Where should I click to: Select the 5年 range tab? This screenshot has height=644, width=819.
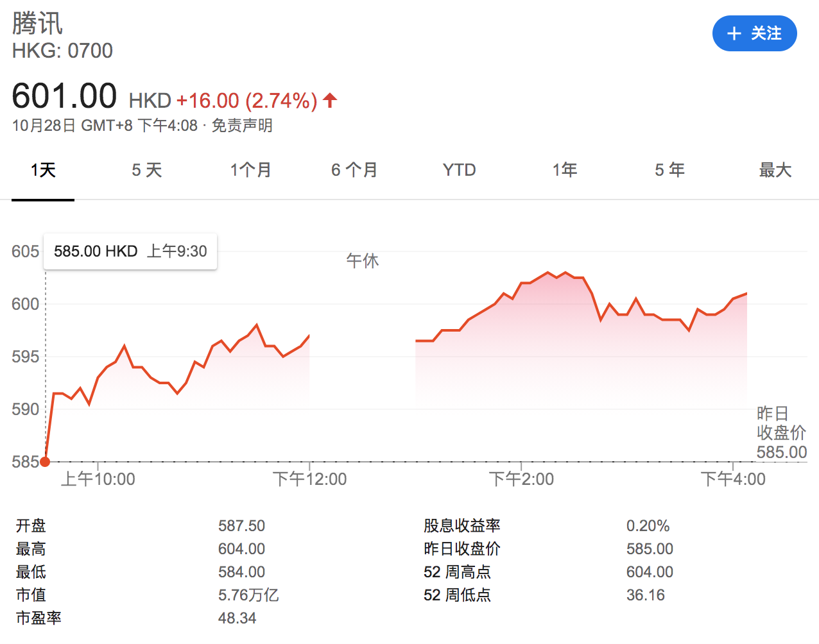[x=669, y=170]
